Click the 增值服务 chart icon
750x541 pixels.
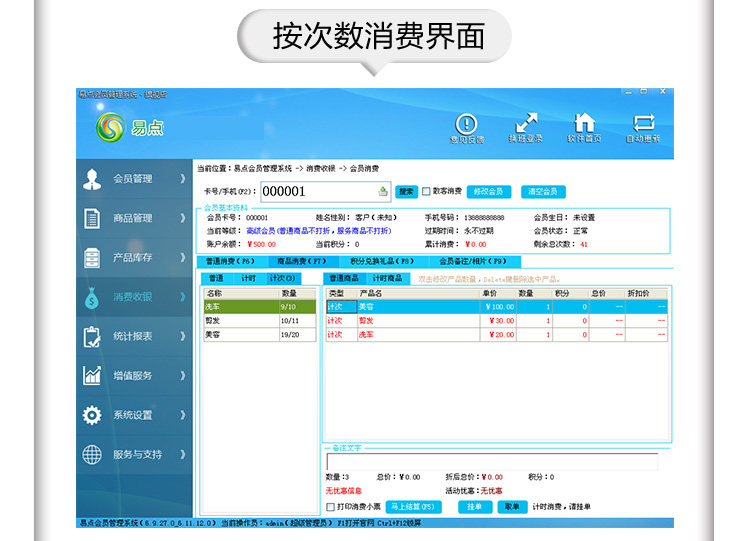92,376
